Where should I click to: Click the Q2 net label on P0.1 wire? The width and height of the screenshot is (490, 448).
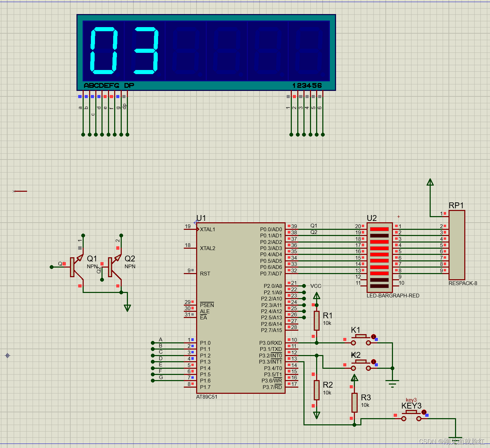click(x=314, y=232)
